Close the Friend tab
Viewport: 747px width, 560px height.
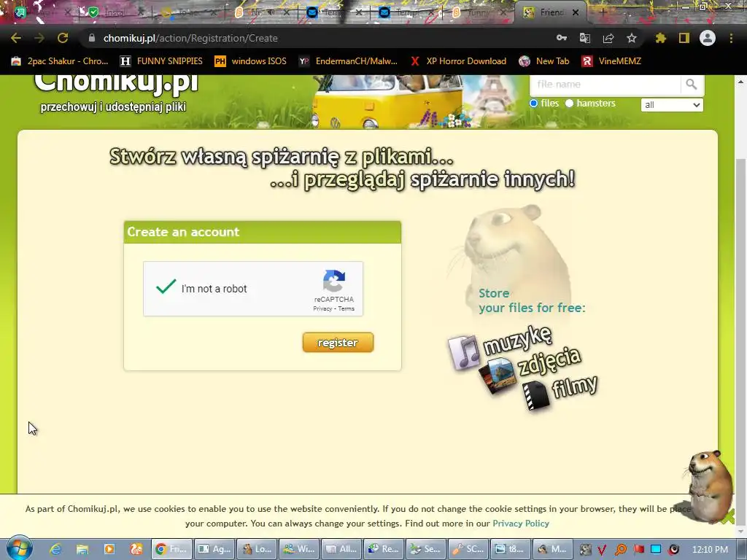[576, 13]
